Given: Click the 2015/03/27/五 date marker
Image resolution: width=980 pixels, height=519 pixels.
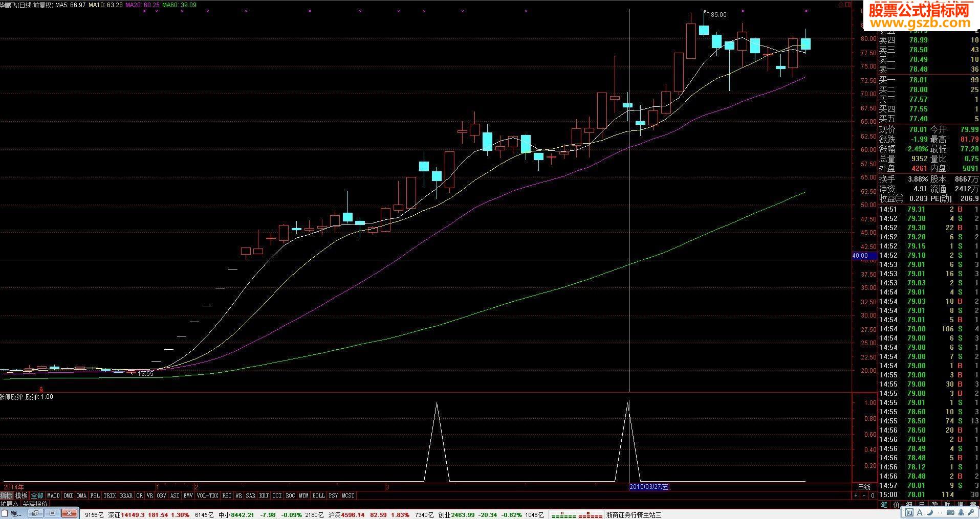Looking at the screenshot, I should click(x=649, y=487).
